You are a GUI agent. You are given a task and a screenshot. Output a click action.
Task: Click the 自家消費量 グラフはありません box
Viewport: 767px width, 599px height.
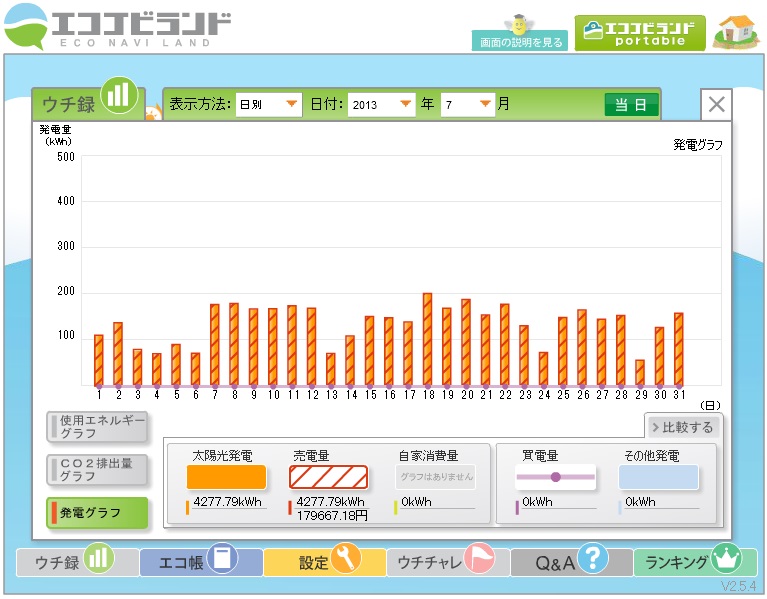(436, 477)
